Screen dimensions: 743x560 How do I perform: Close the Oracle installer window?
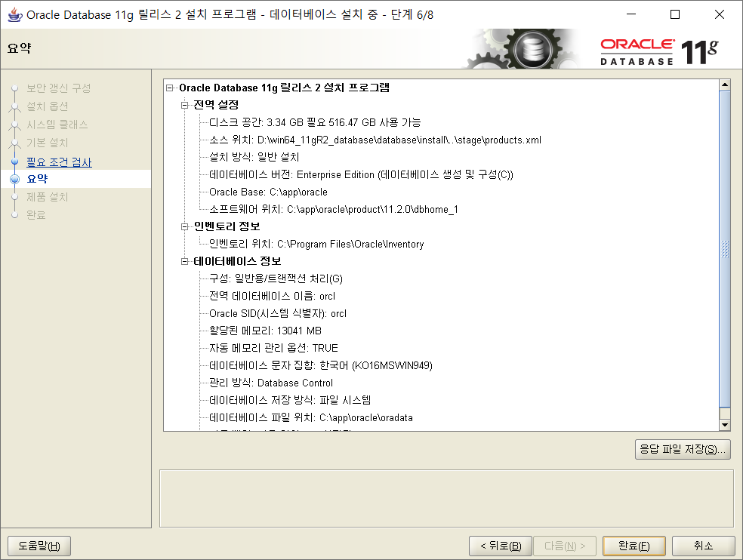(x=720, y=14)
